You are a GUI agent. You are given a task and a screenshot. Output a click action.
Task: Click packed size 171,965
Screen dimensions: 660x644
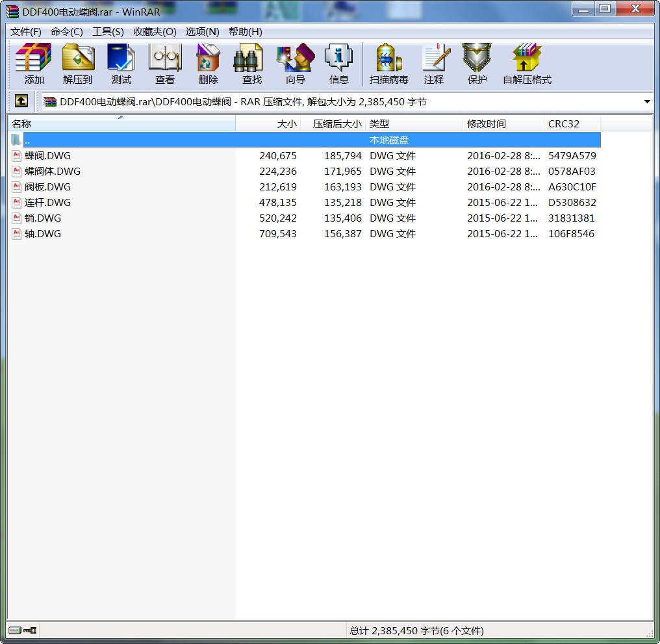pyautogui.click(x=342, y=172)
